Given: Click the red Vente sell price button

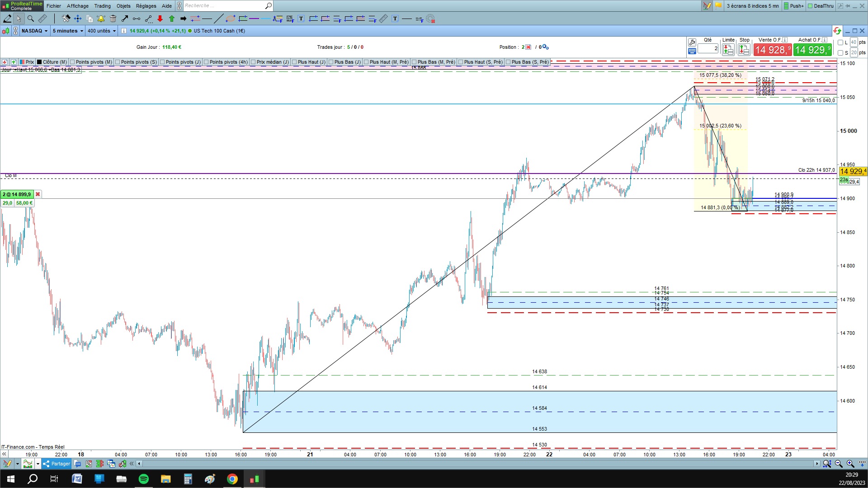Looking at the screenshot, I should (772, 50).
